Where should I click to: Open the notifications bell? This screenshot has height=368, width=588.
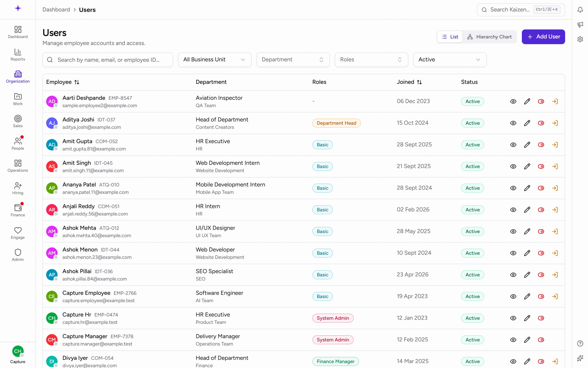(580, 10)
